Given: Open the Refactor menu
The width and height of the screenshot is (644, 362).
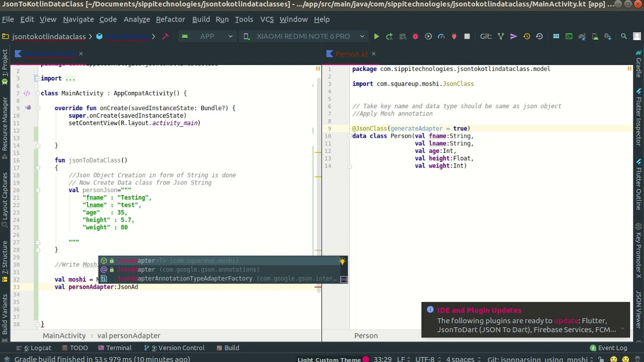Looking at the screenshot, I should coord(171,19).
